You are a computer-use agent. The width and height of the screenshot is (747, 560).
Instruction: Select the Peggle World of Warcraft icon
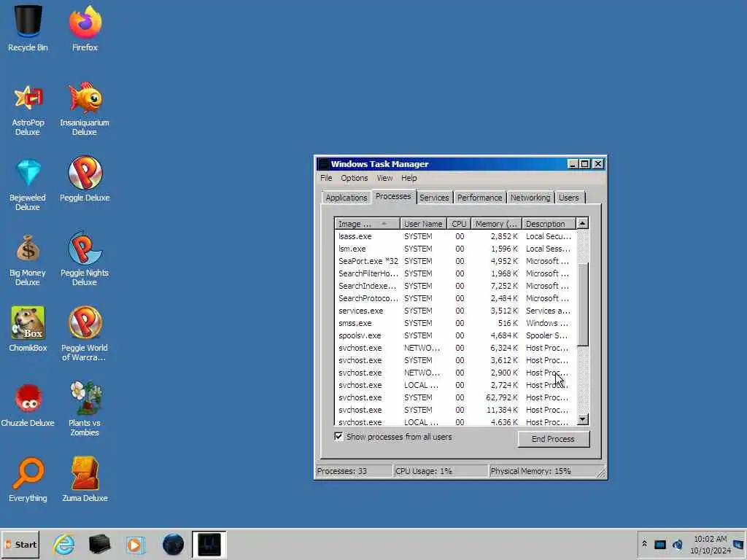[x=85, y=334]
